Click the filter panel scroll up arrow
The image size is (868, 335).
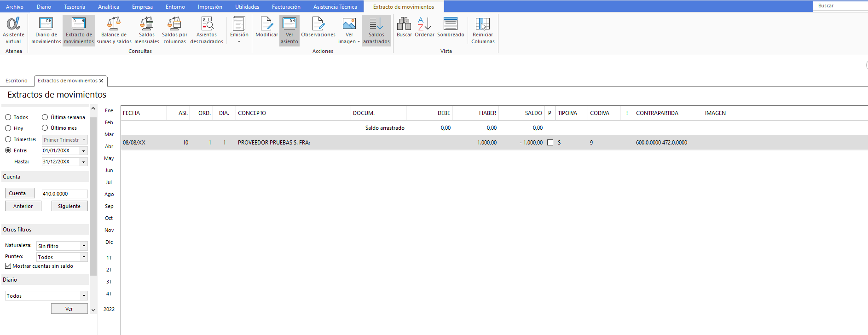point(93,109)
